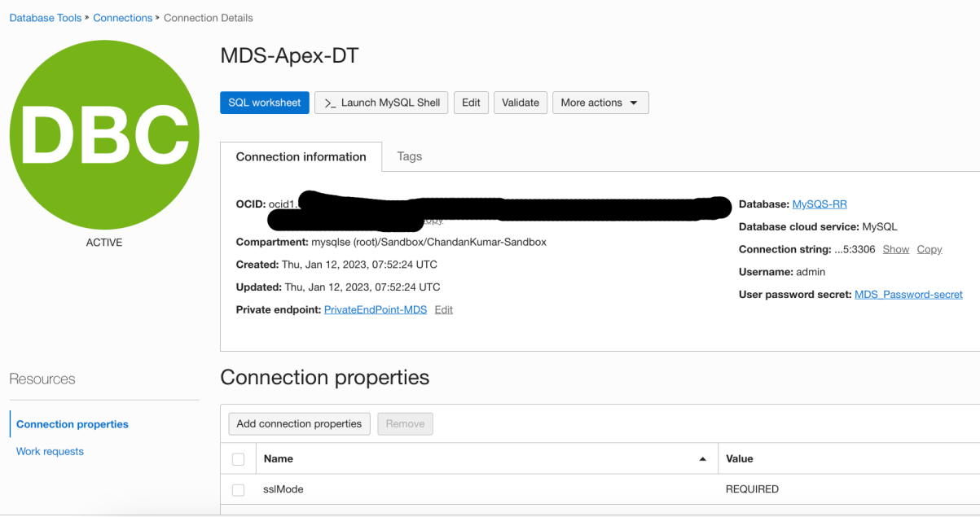The width and height of the screenshot is (980, 517).
Task: Launch MySQL Shell
Action: [x=381, y=103]
